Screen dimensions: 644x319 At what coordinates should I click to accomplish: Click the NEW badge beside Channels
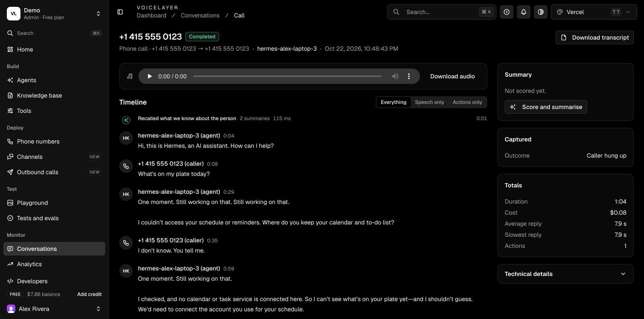pyautogui.click(x=95, y=157)
